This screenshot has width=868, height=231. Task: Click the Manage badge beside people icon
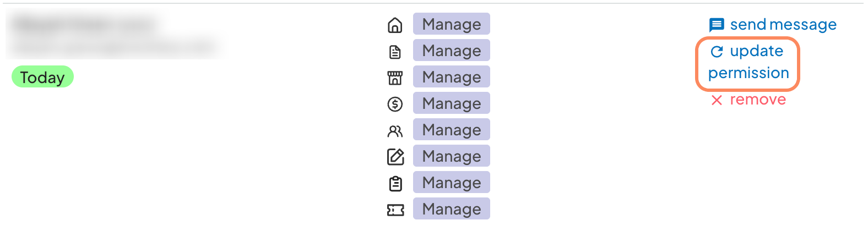point(451,130)
